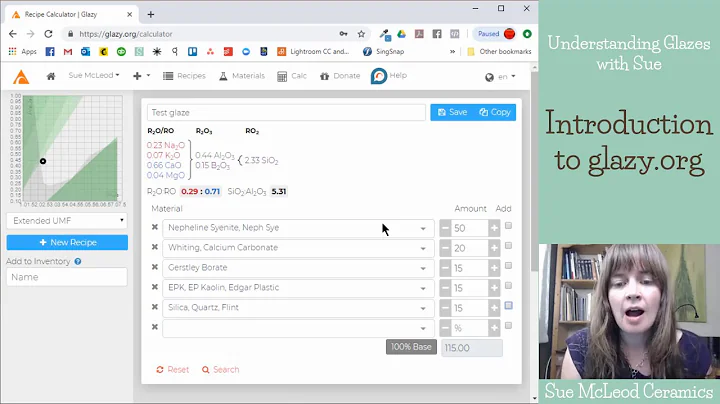
Task: Click the Search link
Action: (220, 370)
